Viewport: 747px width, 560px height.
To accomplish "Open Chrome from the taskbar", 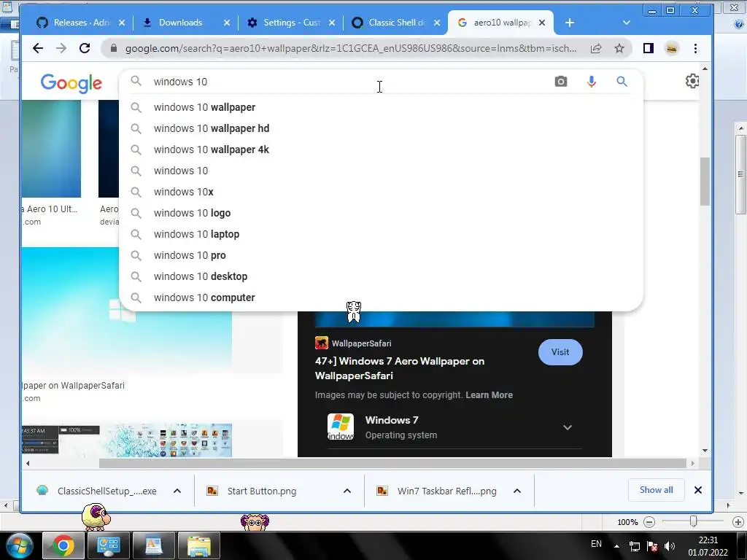I will point(63,545).
